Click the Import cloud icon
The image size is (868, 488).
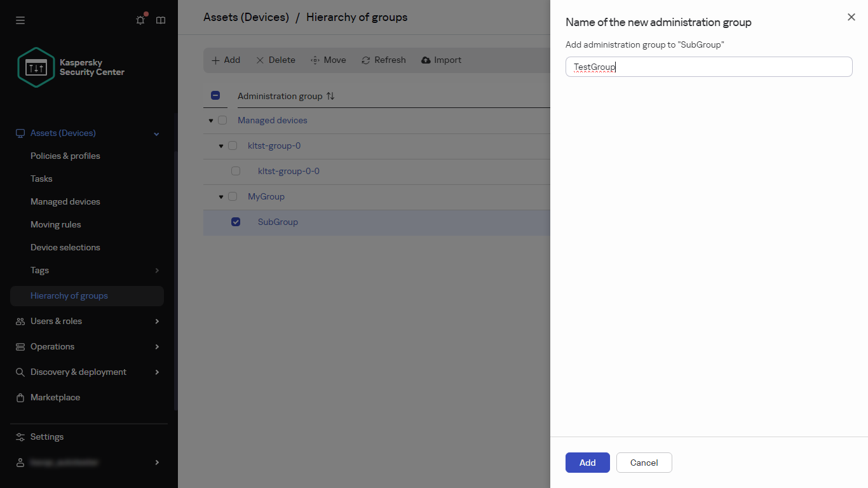[x=426, y=60]
